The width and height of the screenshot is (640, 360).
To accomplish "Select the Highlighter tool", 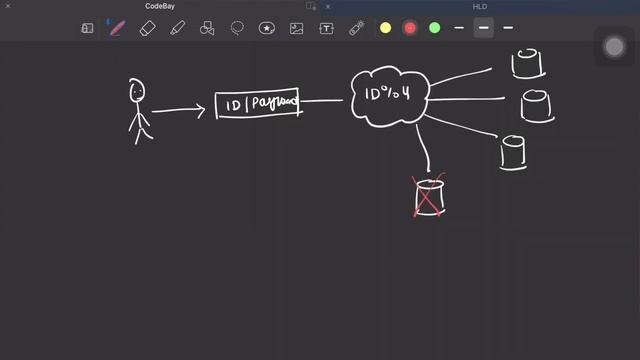I will click(178, 28).
